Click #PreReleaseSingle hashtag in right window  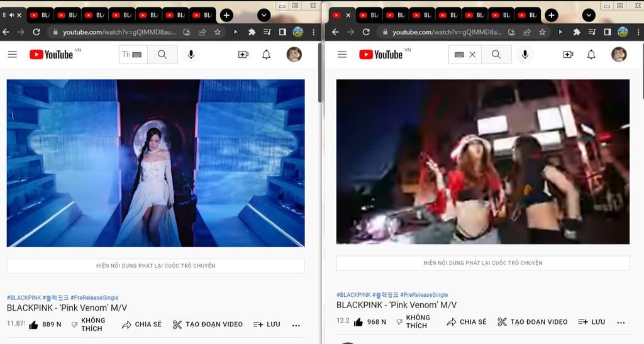click(x=424, y=295)
